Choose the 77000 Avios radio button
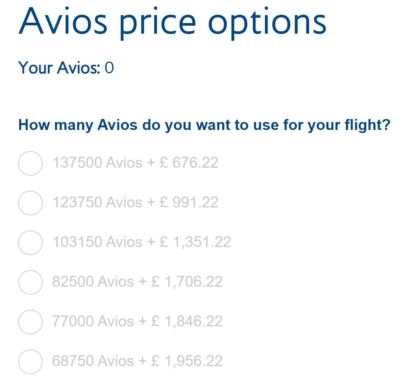This screenshot has height=388, width=400. 30,322
